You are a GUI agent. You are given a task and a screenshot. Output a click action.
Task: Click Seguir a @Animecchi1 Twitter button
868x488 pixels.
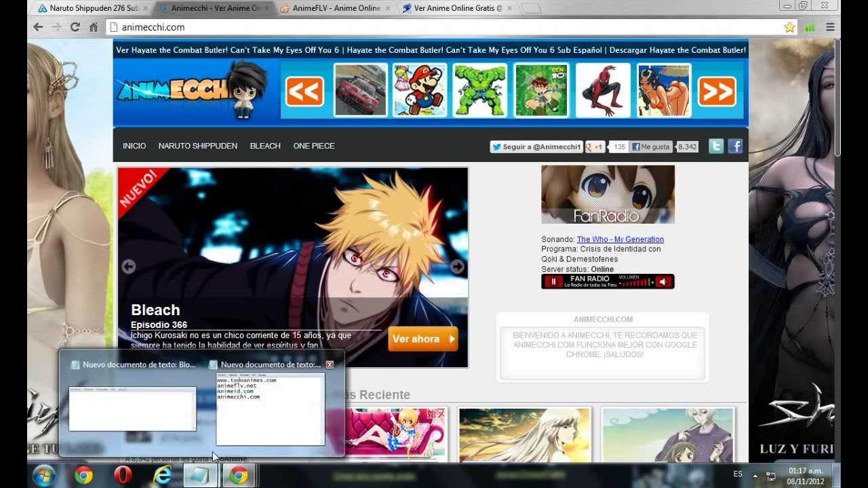click(536, 146)
